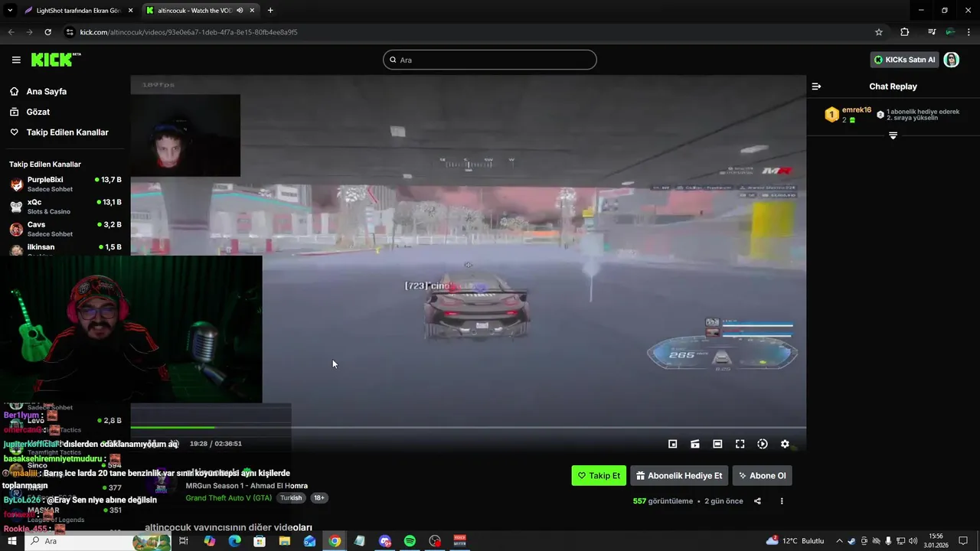
Task: Open Spotify from the taskbar
Action: pos(410,541)
